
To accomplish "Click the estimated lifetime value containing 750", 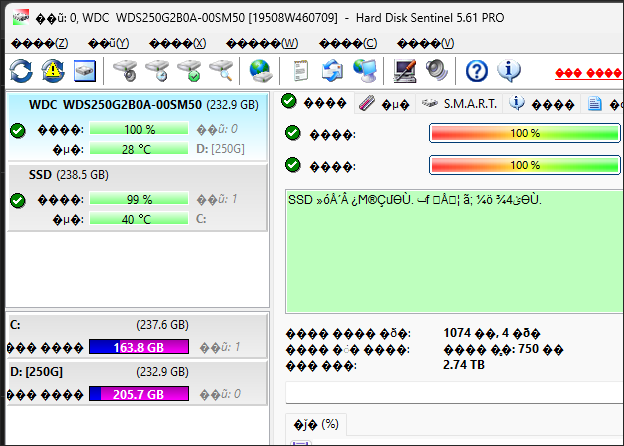I will tap(503, 349).
